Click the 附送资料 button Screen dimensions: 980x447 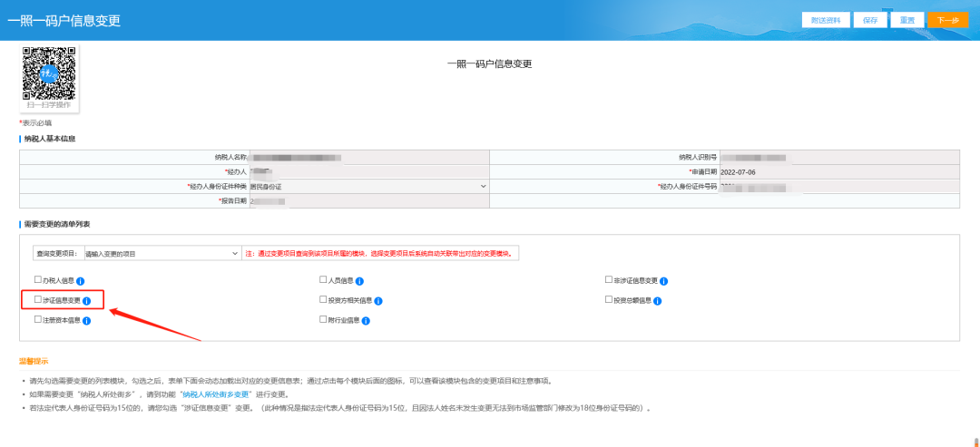tap(825, 20)
